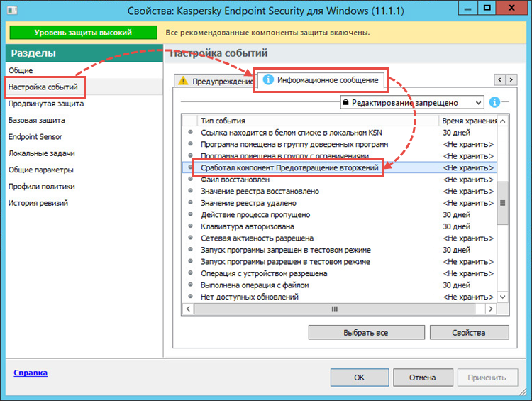Image resolution: width=532 pixels, height=401 pixels.
Task: Select row Сетевая активность разрешена
Action: coord(339,238)
